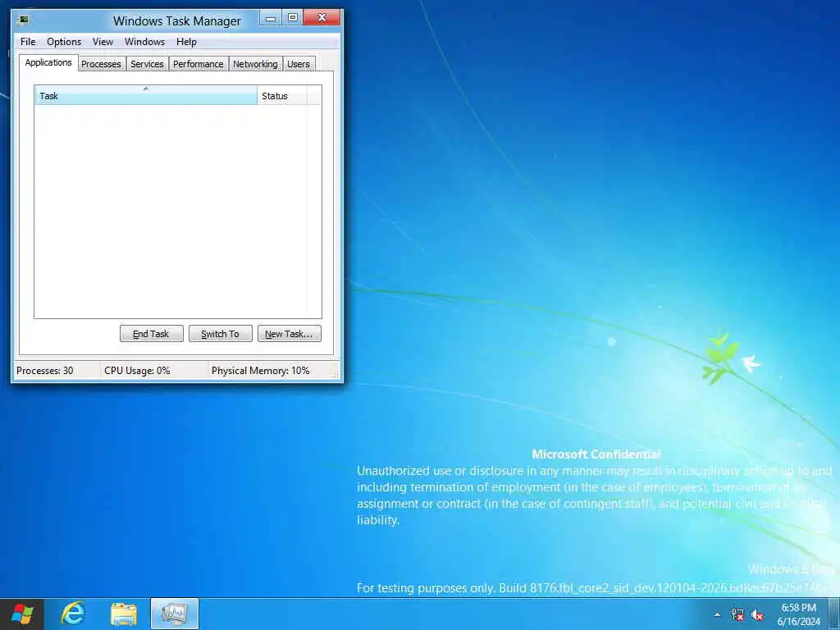Viewport: 840px width, 630px height.
Task: Switch to the Processes tab
Action: (101, 64)
